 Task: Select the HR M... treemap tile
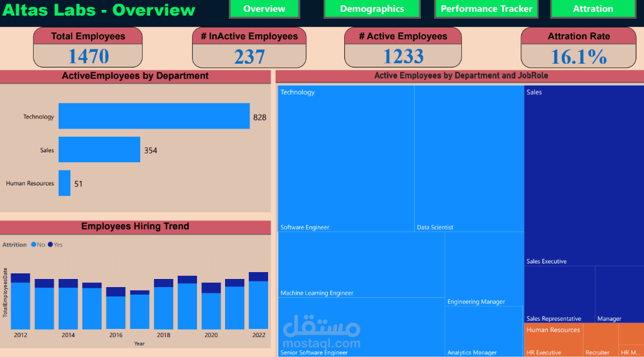[631, 351]
